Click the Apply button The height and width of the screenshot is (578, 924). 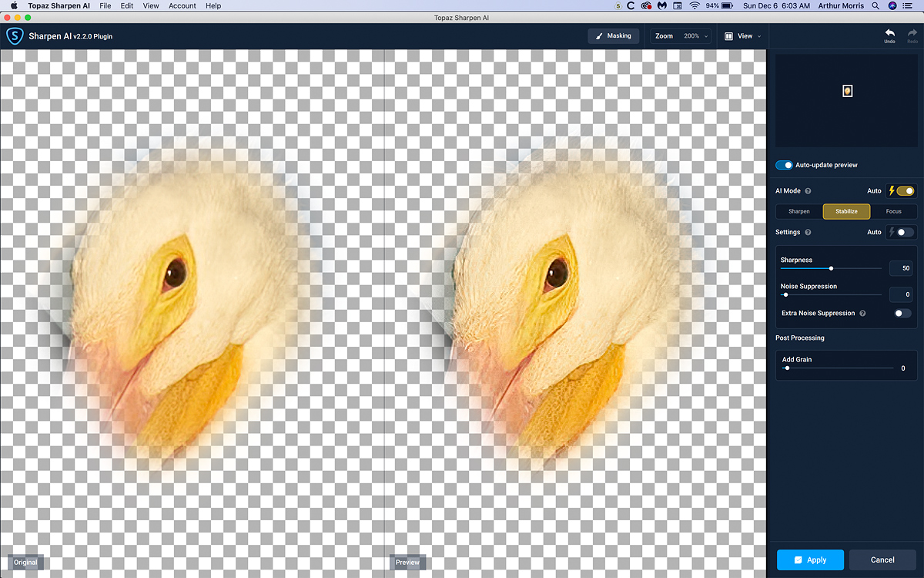pos(810,560)
